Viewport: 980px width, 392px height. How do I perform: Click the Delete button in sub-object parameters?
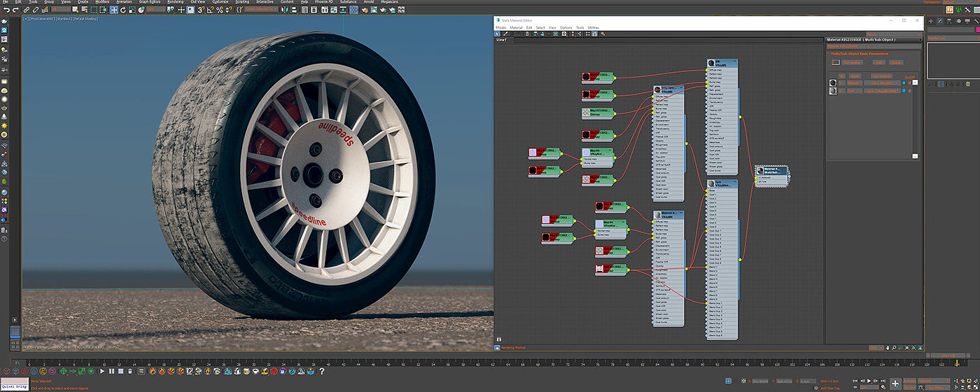click(x=895, y=62)
